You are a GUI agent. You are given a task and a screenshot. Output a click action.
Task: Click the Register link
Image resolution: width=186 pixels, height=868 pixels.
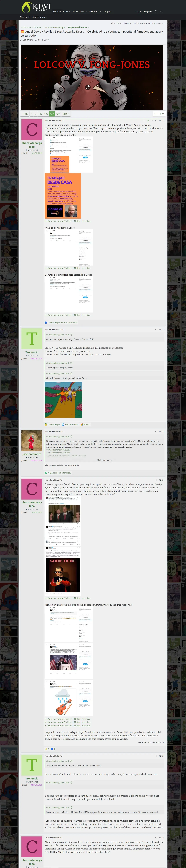pyautogui.click(x=148, y=11)
